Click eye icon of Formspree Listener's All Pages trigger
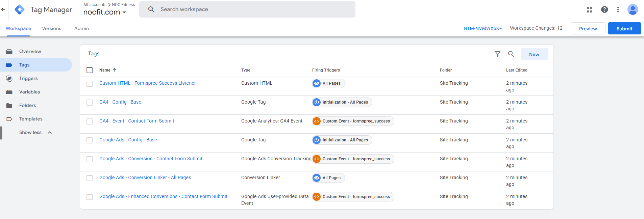This screenshot has height=219, width=644. click(x=317, y=83)
